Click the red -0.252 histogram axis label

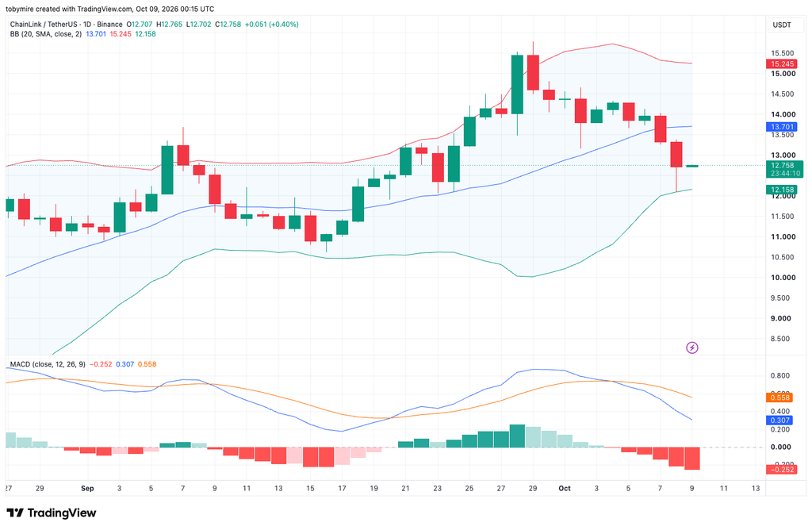tap(781, 470)
